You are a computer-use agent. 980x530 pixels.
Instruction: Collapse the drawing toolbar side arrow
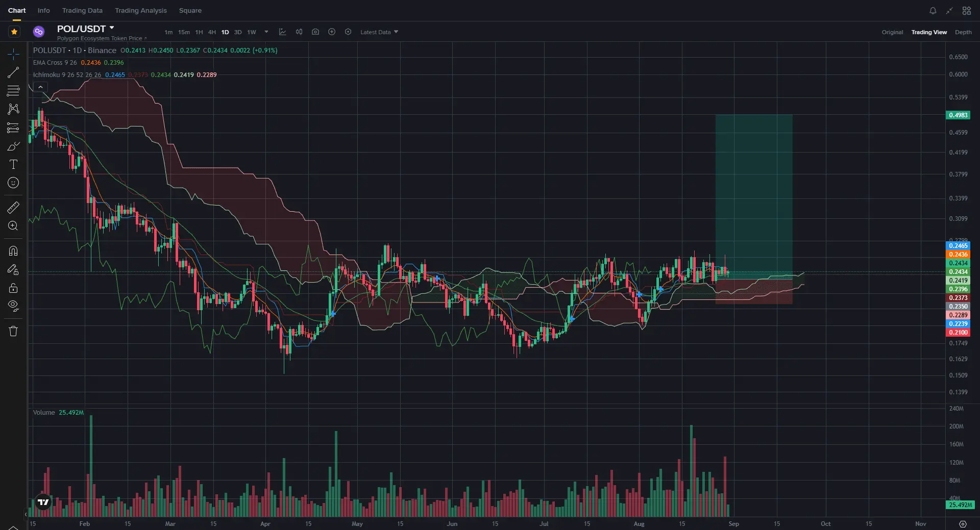click(x=26, y=514)
